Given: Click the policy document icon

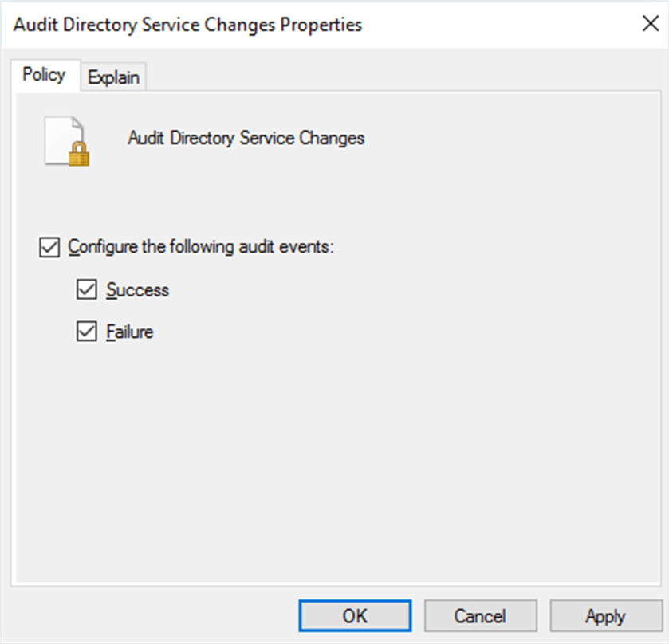Looking at the screenshot, I should pos(64,139).
